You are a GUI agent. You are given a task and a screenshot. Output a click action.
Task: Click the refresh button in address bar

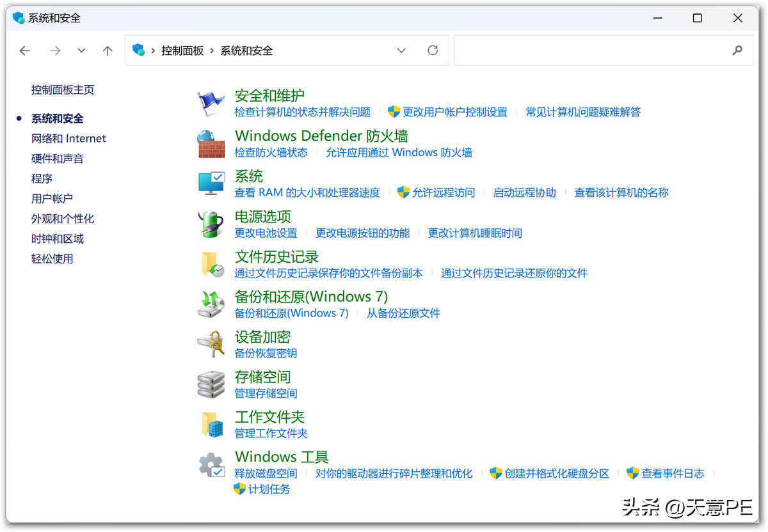[433, 51]
